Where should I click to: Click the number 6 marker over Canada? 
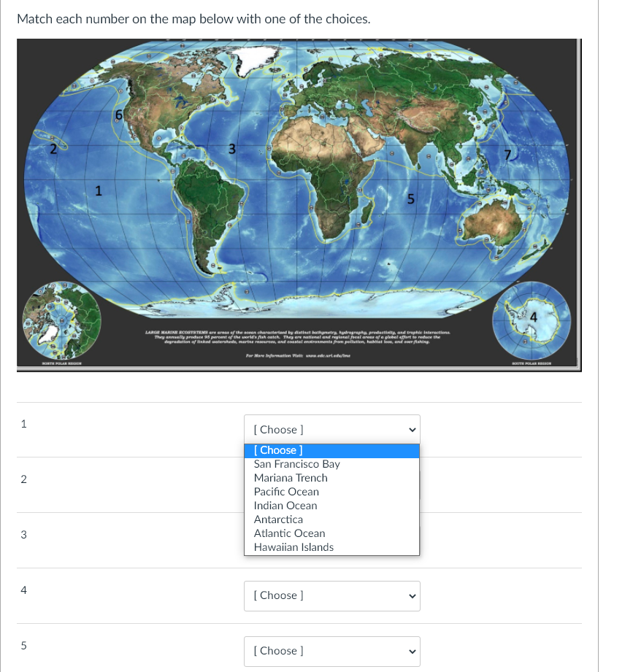[119, 115]
